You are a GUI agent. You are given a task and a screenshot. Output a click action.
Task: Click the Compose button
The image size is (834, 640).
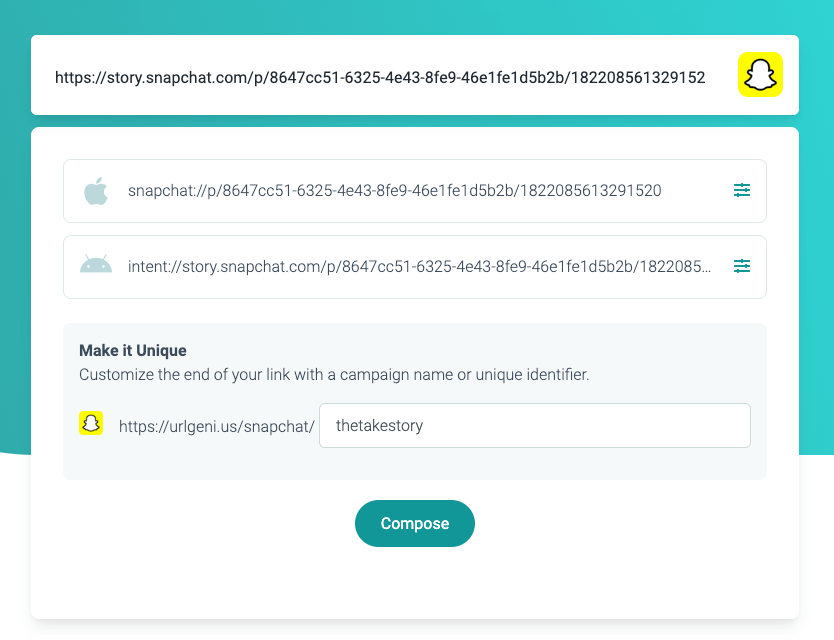(415, 523)
